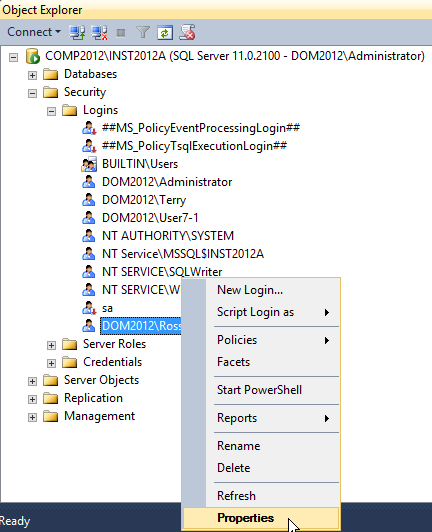432x532 pixels.
Task: Click the BUILTIN\Users group icon
Action: click(89, 165)
